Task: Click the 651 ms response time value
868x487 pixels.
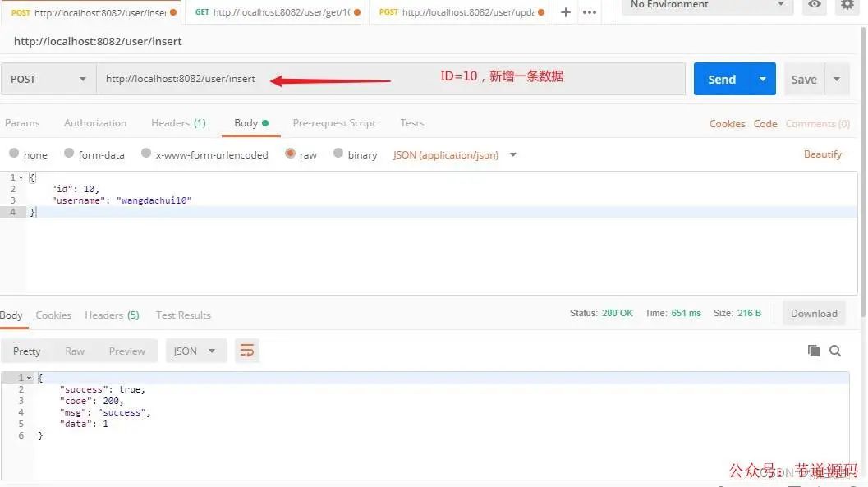Action: 686,313
